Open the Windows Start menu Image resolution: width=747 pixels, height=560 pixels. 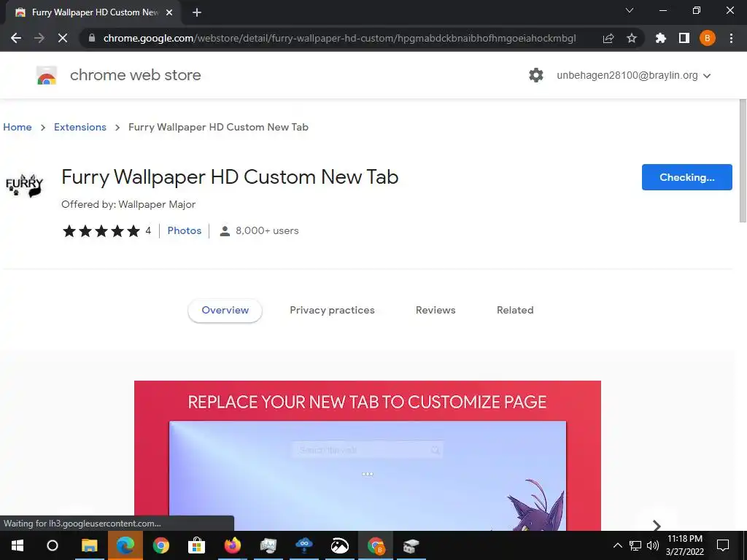point(18,545)
